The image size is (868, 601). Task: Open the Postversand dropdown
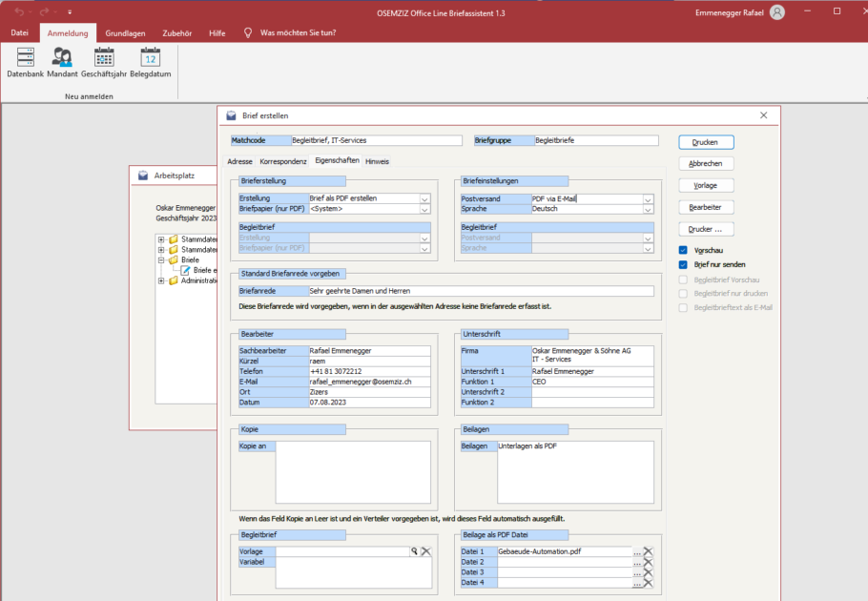[648, 199]
